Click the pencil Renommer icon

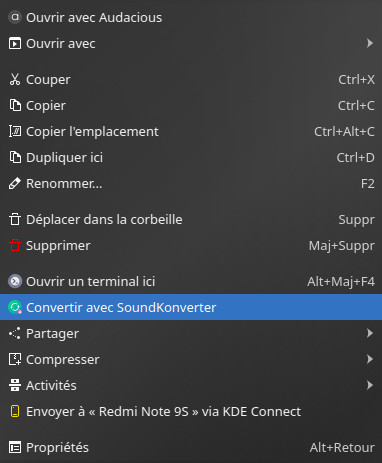[x=15, y=183]
